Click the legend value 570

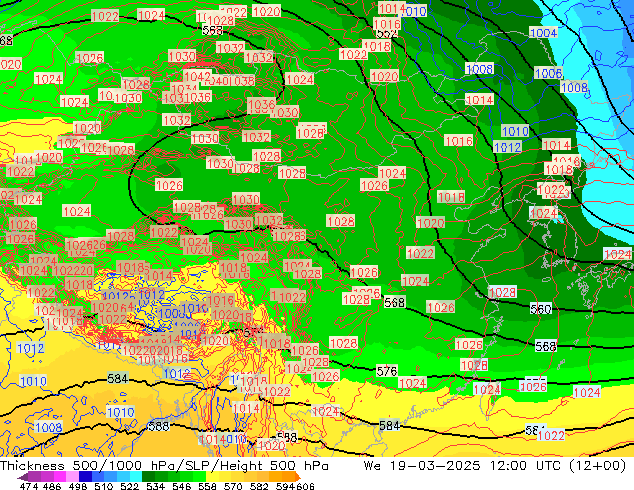coord(233,486)
